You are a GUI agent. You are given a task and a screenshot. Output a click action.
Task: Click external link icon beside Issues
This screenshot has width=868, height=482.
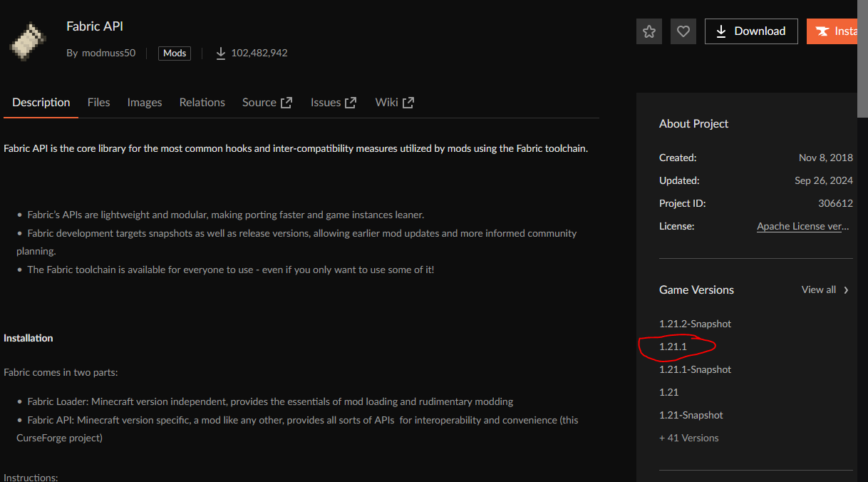pos(351,103)
